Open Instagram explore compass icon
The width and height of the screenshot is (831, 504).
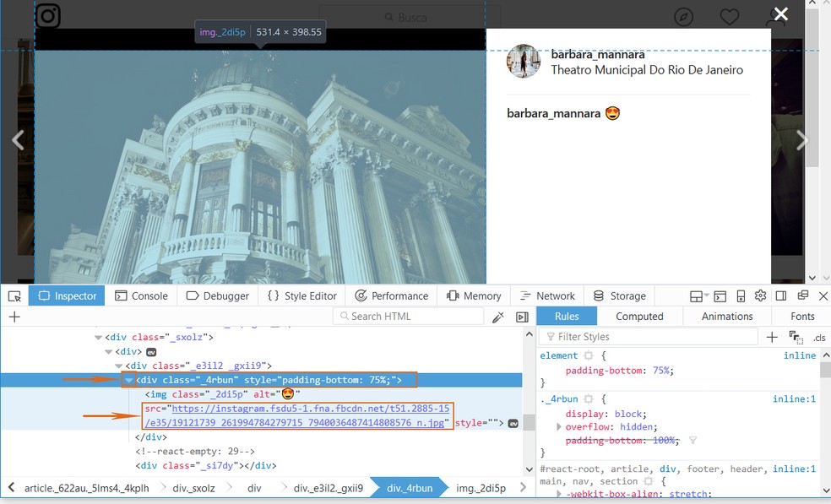click(x=684, y=18)
